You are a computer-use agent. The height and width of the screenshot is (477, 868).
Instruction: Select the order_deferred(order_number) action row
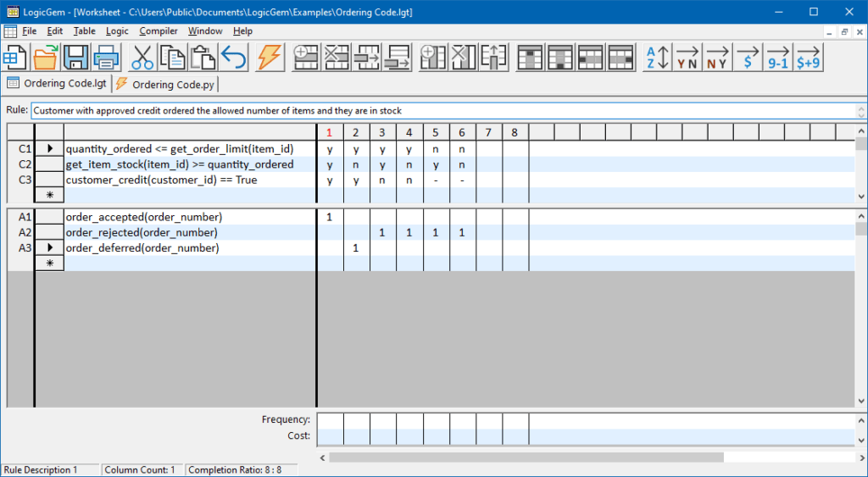[142, 248]
